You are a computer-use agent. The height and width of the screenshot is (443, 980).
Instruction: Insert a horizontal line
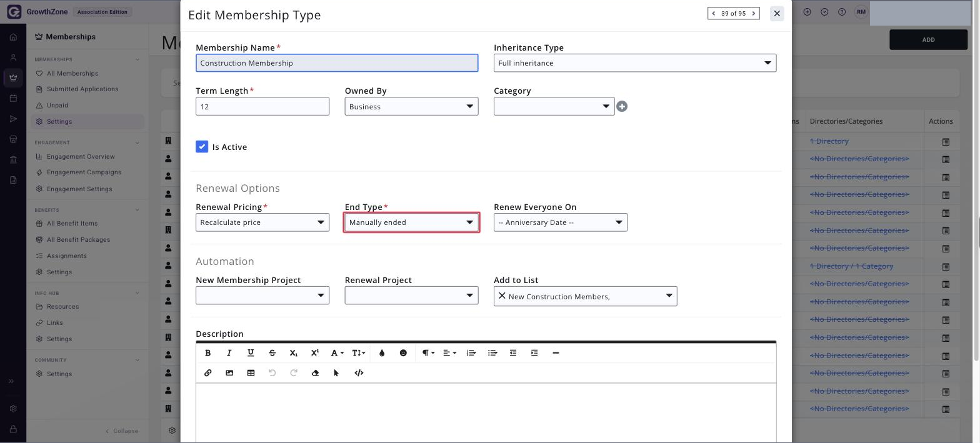[556, 353]
